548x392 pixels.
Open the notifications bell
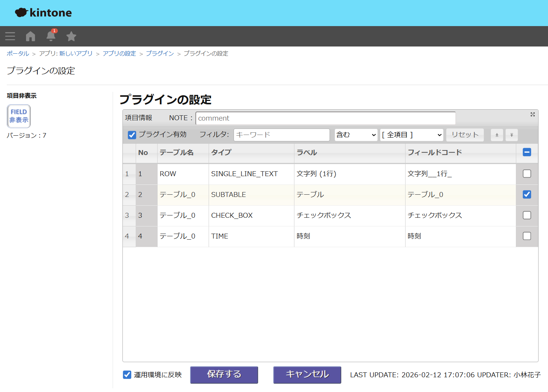pyautogui.click(x=51, y=36)
